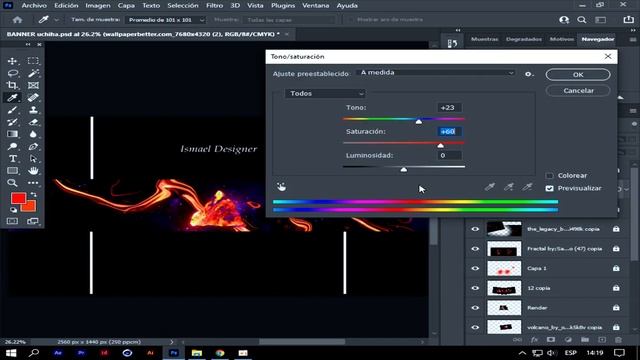Open the Search icon in options bar
This screenshot has height=360, width=640.
[x=582, y=20]
